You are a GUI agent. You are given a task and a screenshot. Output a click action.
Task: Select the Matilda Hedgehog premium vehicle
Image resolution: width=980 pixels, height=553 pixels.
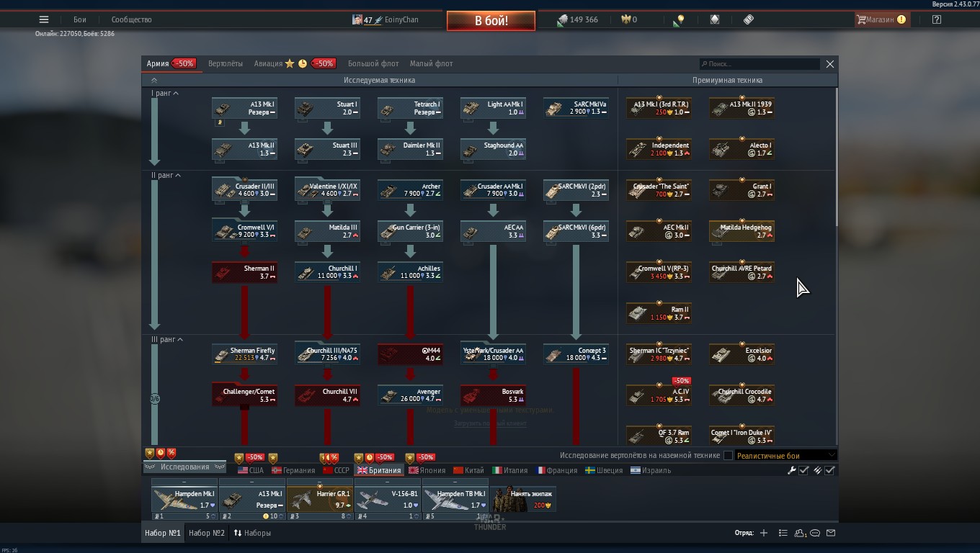coord(741,230)
